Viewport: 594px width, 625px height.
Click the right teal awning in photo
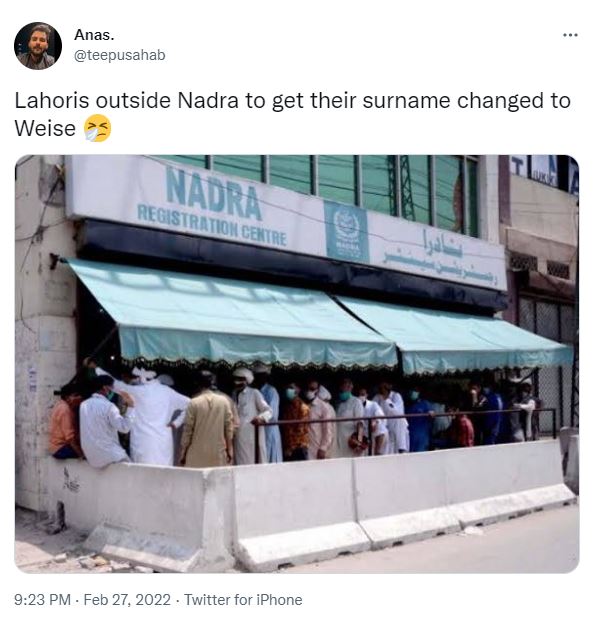454,335
